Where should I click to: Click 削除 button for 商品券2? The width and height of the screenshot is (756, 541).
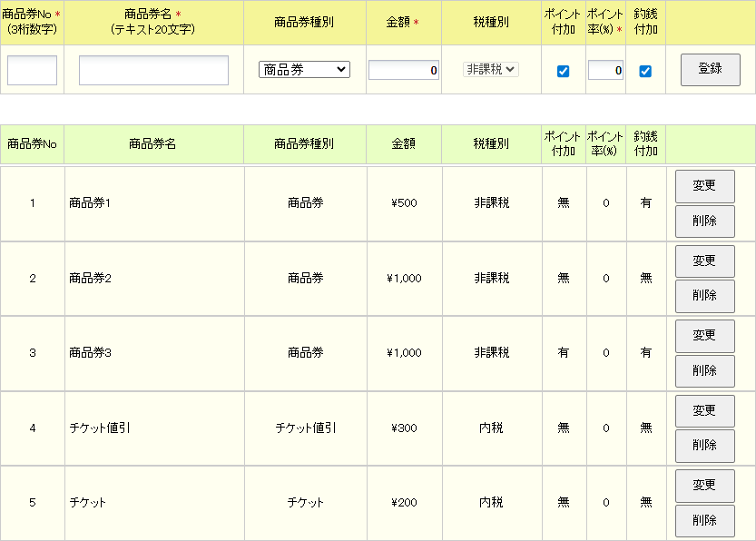point(705,296)
